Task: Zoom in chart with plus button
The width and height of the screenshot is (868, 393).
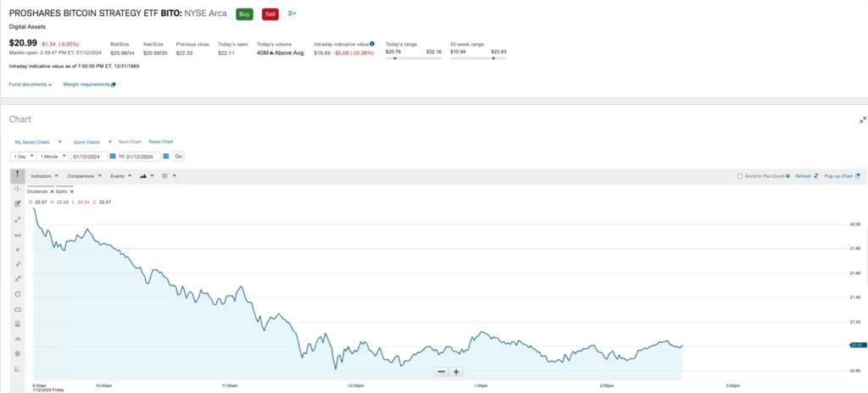Action: (456, 372)
